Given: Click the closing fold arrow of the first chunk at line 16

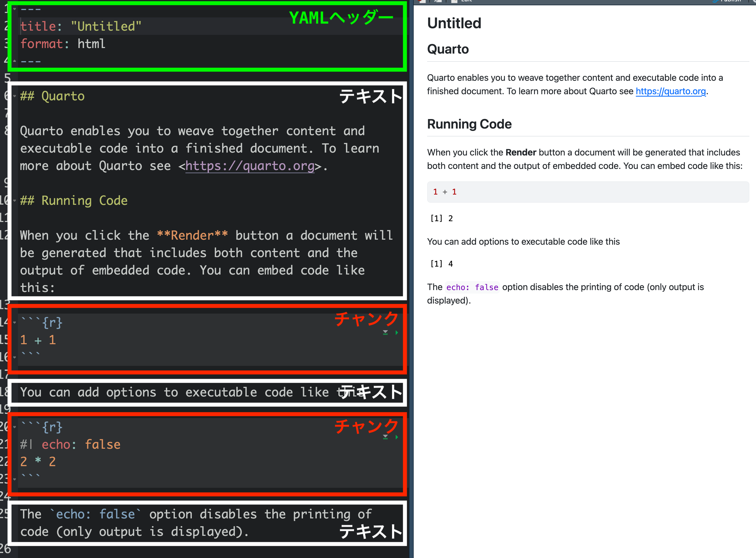Looking at the screenshot, I should tap(15, 357).
